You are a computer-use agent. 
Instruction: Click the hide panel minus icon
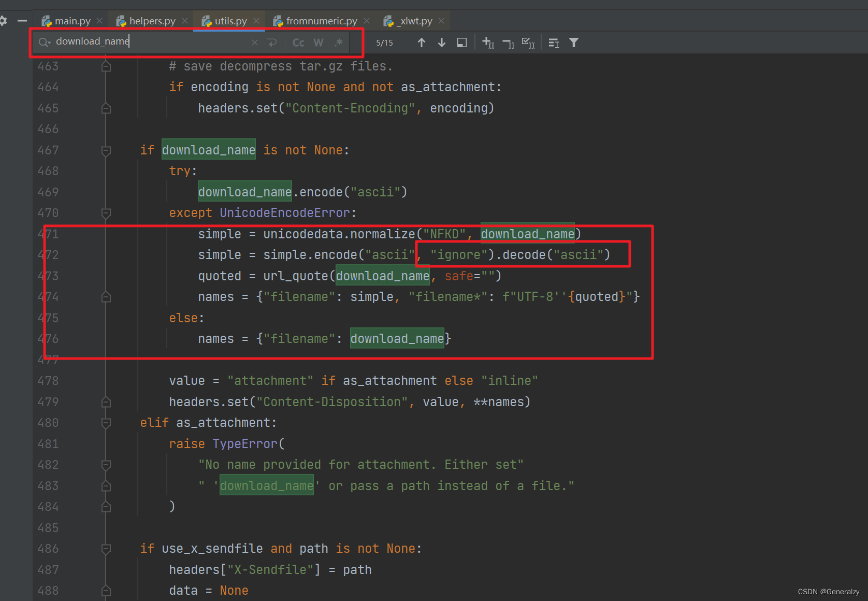[x=22, y=21]
